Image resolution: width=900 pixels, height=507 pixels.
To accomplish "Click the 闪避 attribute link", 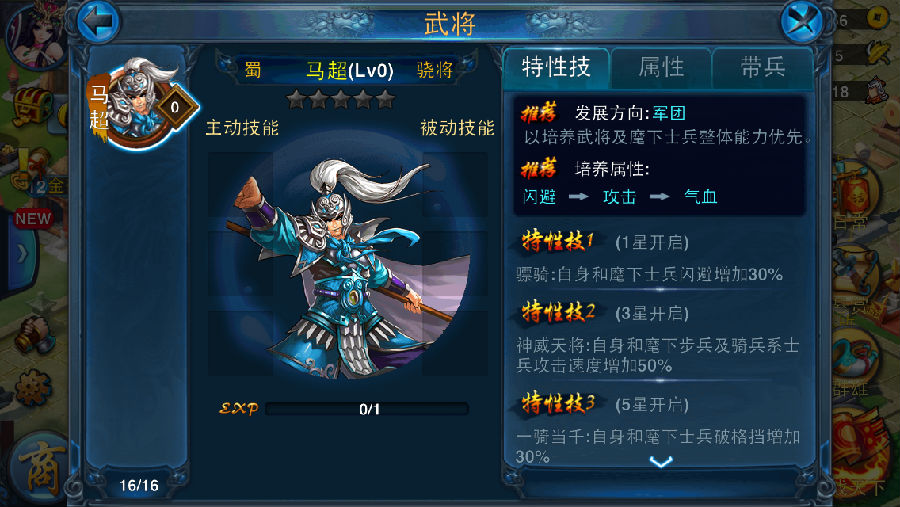I will [x=540, y=197].
